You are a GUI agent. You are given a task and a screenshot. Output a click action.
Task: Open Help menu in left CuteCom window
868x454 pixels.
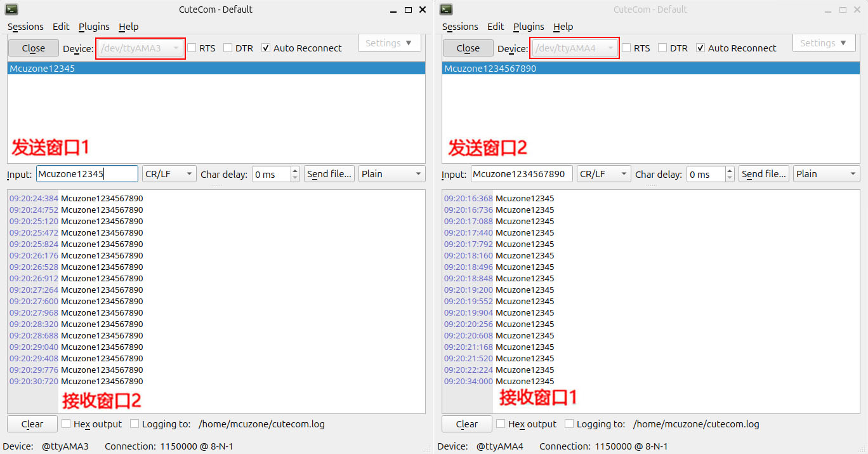point(129,27)
